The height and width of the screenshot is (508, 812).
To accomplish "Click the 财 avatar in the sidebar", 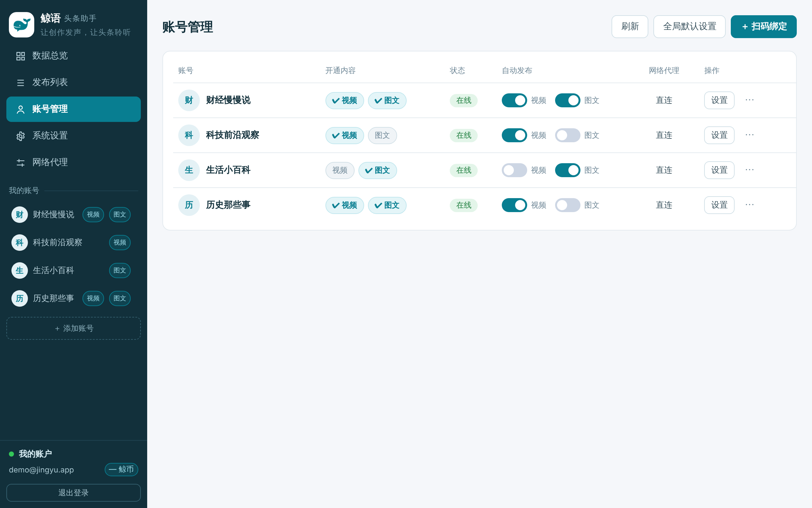I will click(19, 214).
